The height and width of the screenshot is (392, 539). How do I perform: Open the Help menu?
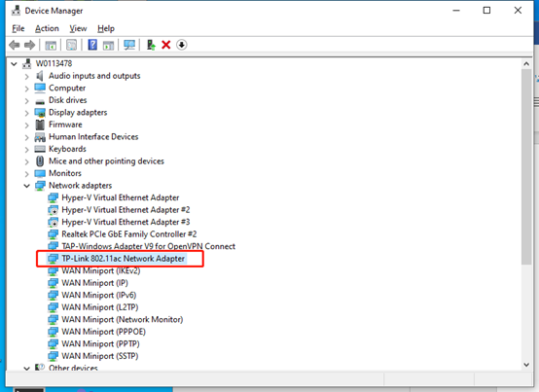click(106, 28)
